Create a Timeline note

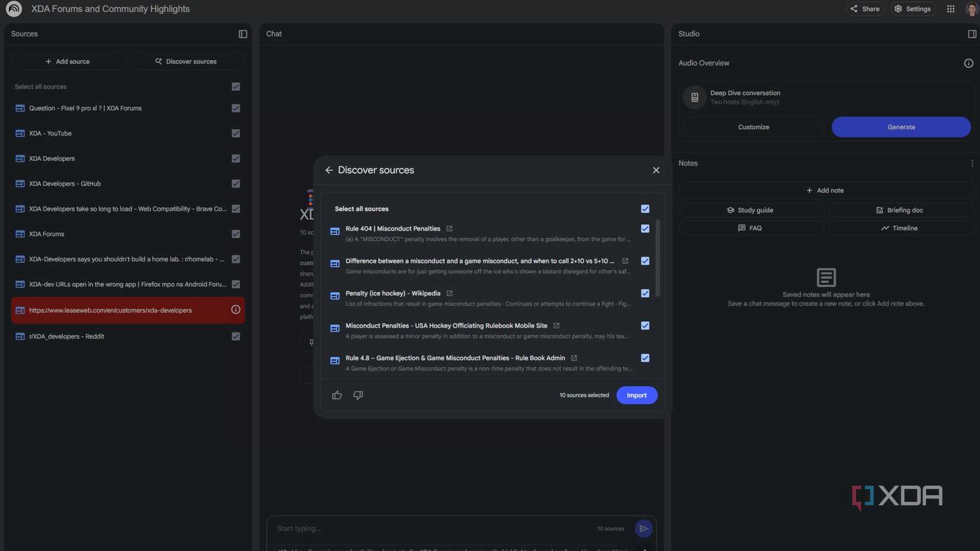point(900,228)
